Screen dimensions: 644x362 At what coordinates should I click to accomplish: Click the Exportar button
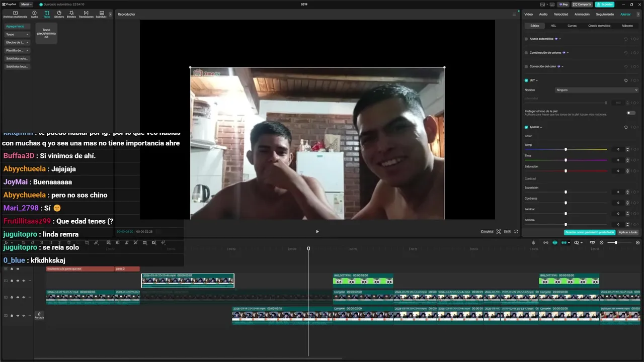pos(605,4)
